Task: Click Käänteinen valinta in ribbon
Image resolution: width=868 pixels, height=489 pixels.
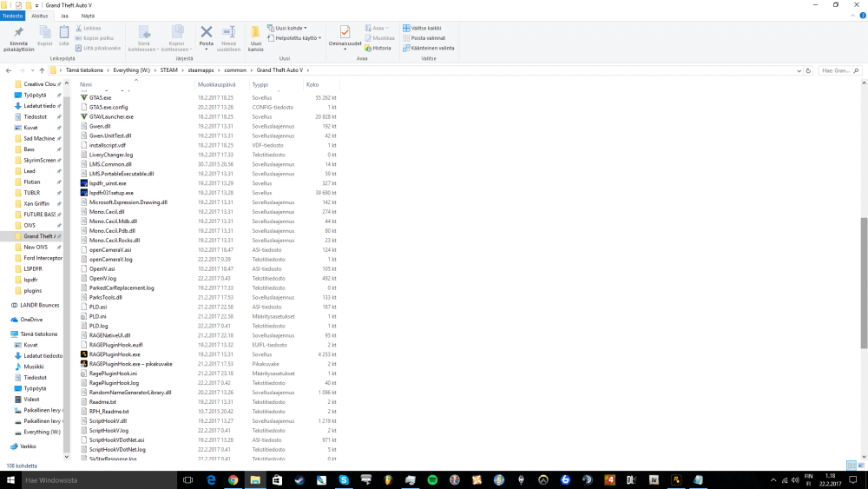Action: tap(429, 48)
